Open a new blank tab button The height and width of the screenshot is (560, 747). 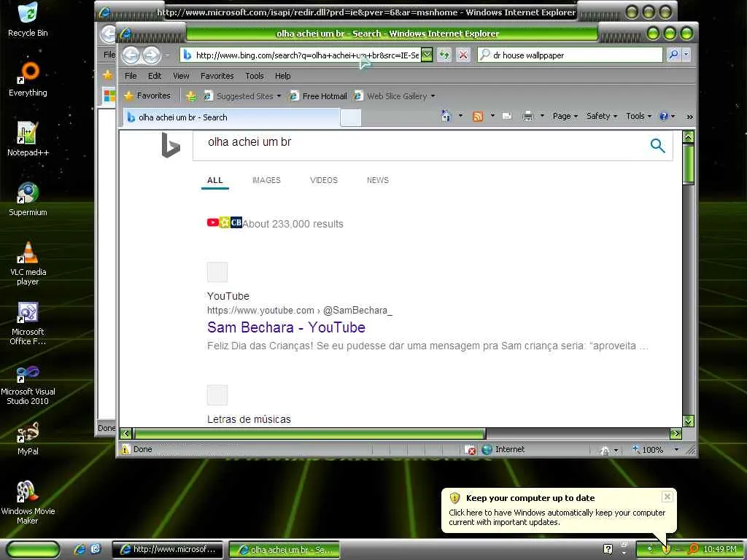click(x=351, y=117)
